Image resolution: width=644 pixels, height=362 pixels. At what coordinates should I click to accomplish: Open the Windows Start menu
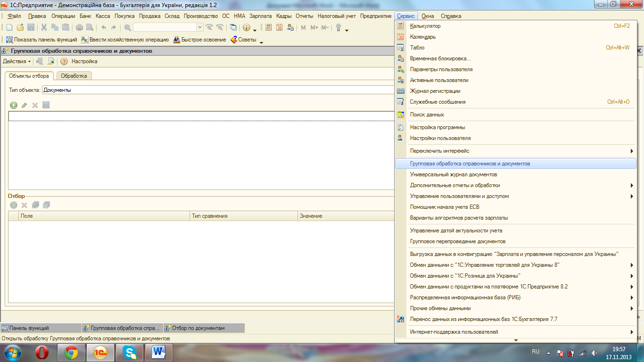coord(13,353)
